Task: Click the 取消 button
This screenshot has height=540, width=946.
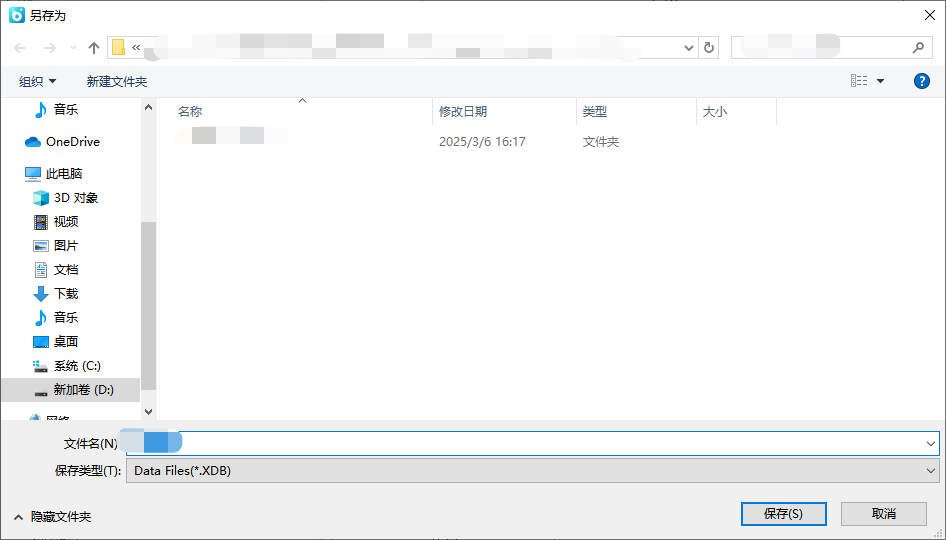Action: (x=884, y=513)
